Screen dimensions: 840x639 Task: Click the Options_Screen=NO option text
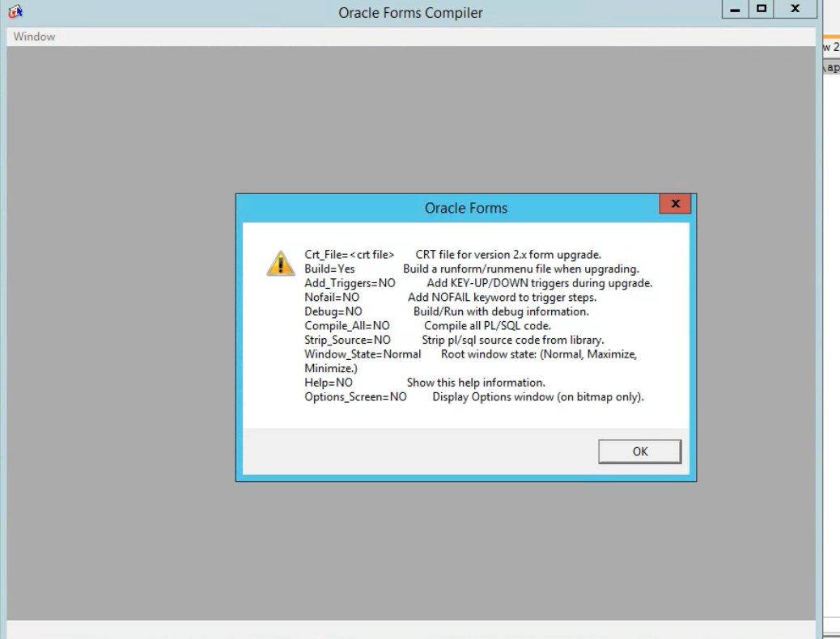coord(355,396)
